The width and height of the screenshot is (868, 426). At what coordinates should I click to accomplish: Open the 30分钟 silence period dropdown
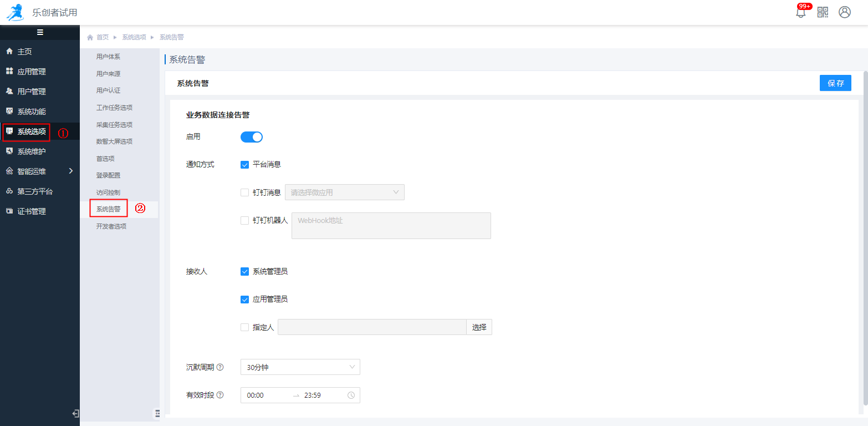tap(300, 367)
